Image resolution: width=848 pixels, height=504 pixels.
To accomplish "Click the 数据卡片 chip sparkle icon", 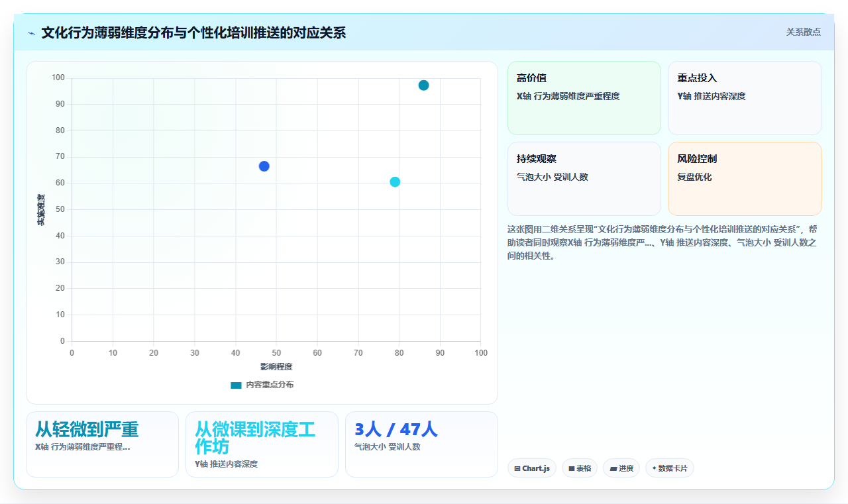I will pyautogui.click(x=654, y=468).
